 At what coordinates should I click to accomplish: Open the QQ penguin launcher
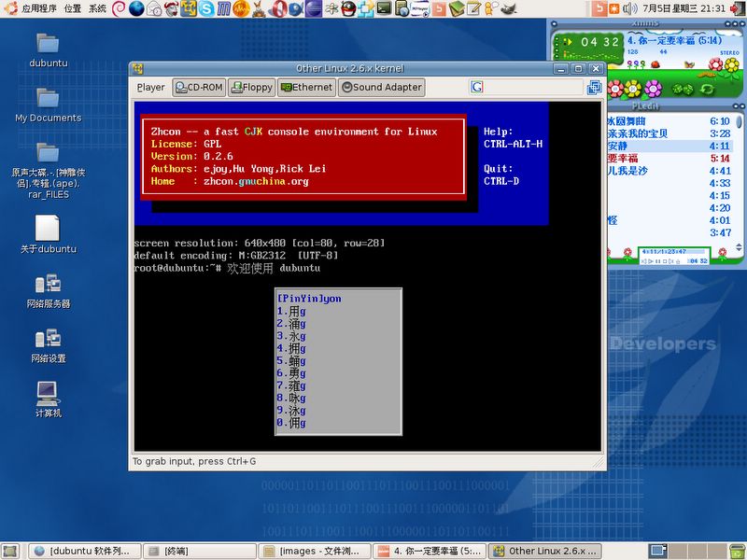point(348,8)
